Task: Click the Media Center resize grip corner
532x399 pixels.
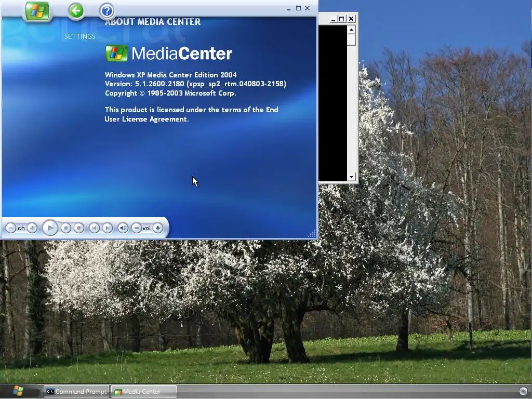Action: [x=312, y=233]
